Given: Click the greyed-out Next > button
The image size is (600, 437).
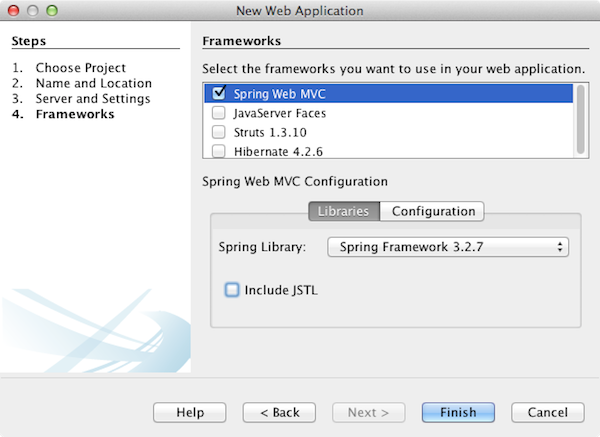Looking at the screenshot, I should 368,412.
